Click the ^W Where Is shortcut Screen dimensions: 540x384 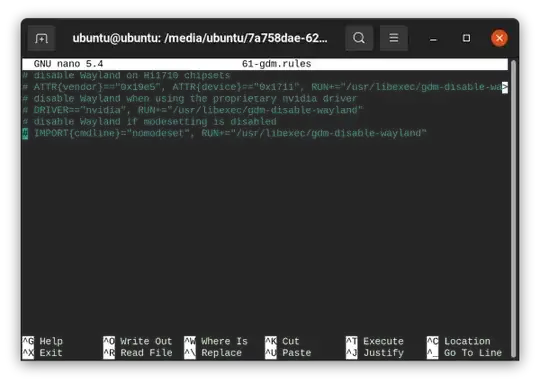pos(216,341)
